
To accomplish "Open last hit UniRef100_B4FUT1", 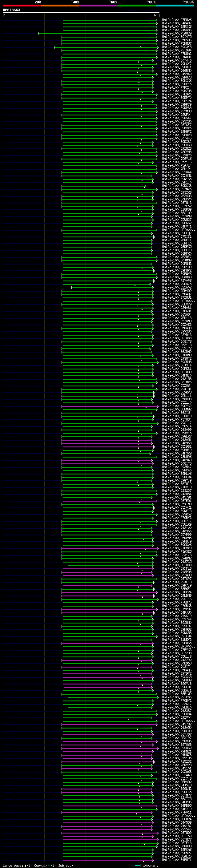I will click(x=176, y=860).
